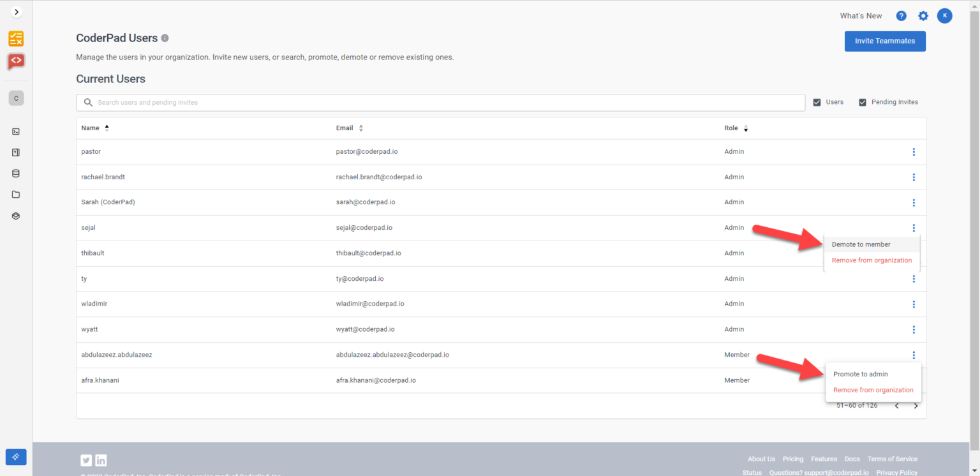Select the database icon in the sidebar

pos(15,173)
